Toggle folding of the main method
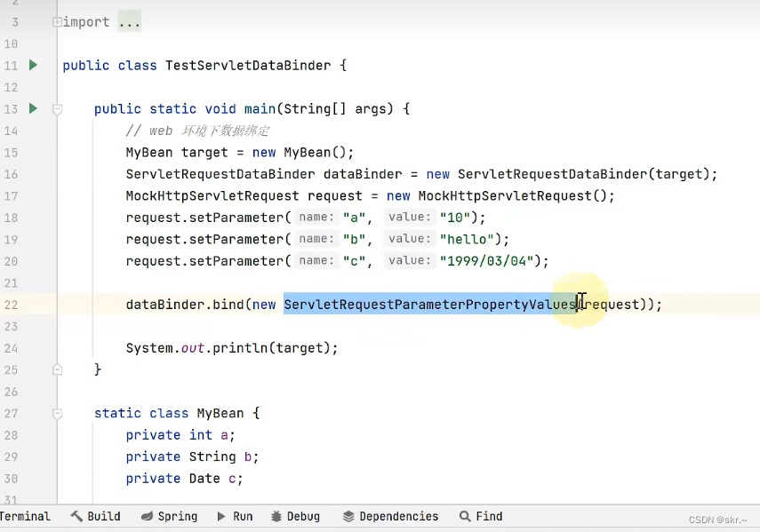This screenshot has width=760, height=532. pyautogui.click(x=56, y=108)
